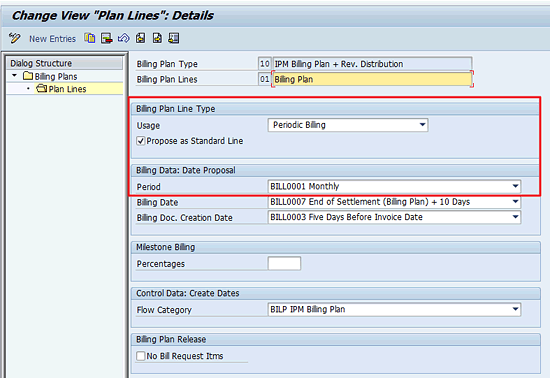The height and width of the screenshot is (378, 550).
Task: Click the Control Data: Create Dates header
Action: [188, 293]
